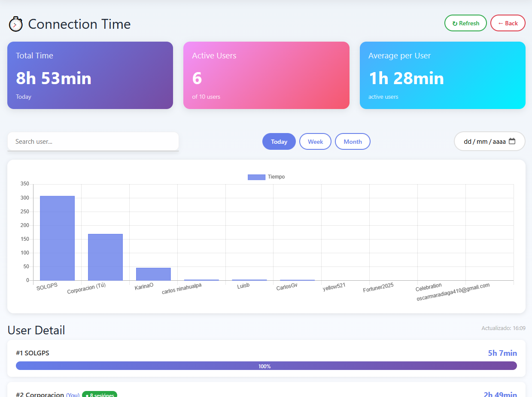532x397 pixels.
Task: Select the Today filter tab
Action: pyautogui.click(x=279, y=142)
